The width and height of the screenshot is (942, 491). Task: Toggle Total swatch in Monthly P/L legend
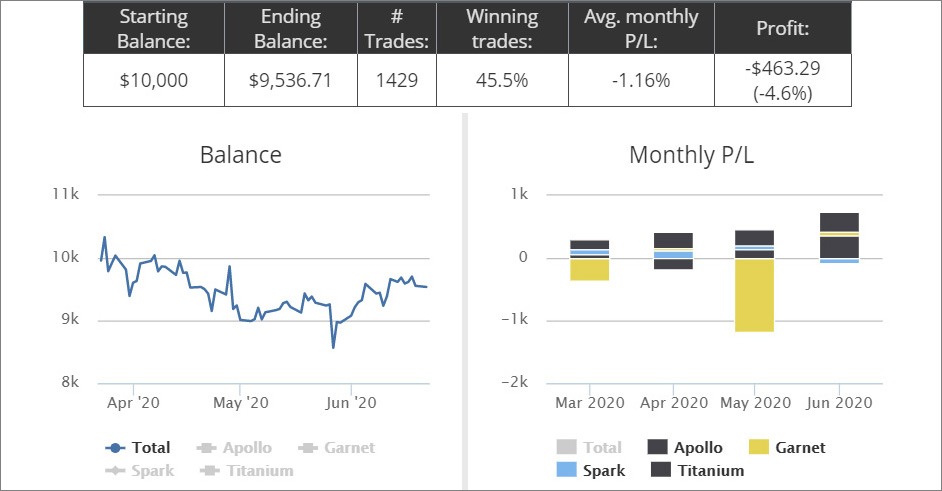589,447
